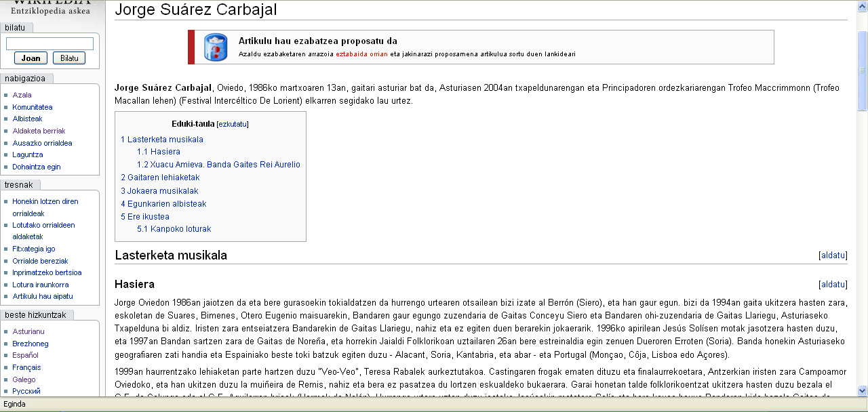The height and width of the screenshot is (412, 868).
Task: Click the Joan search button
Action: (31, 58)
